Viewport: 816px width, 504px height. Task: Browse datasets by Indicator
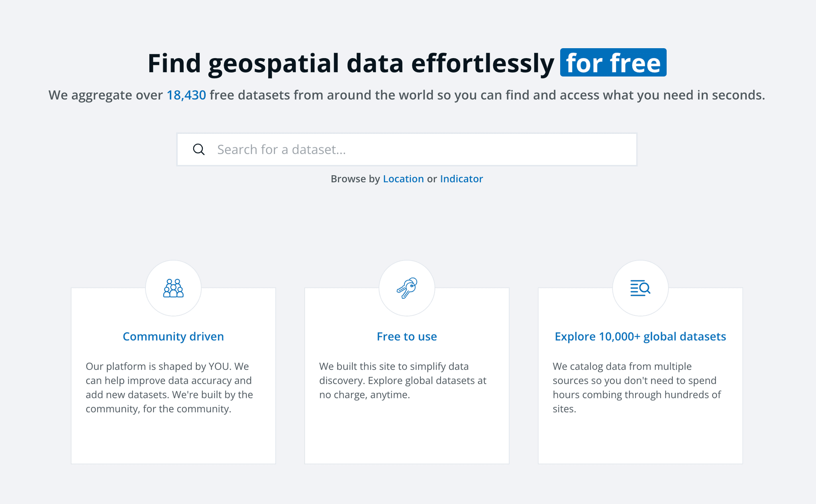point(461,178)
